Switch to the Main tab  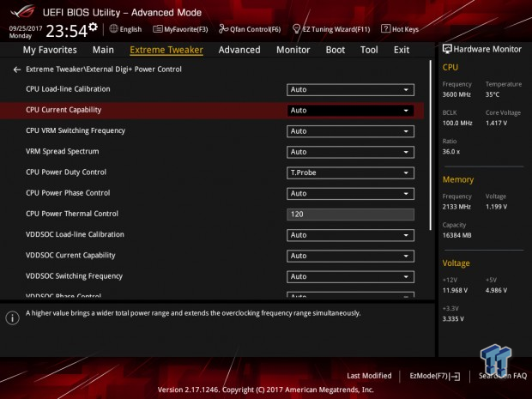tap(103, 50)
